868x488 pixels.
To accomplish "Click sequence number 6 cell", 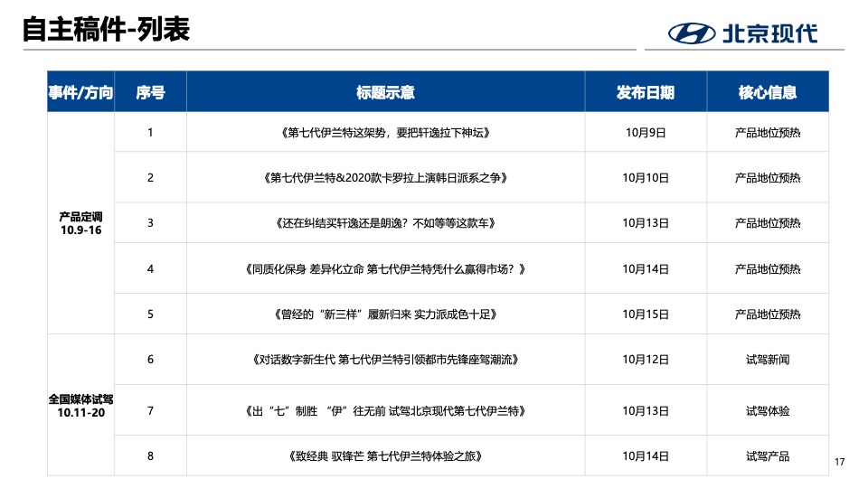I will point(151,360).
